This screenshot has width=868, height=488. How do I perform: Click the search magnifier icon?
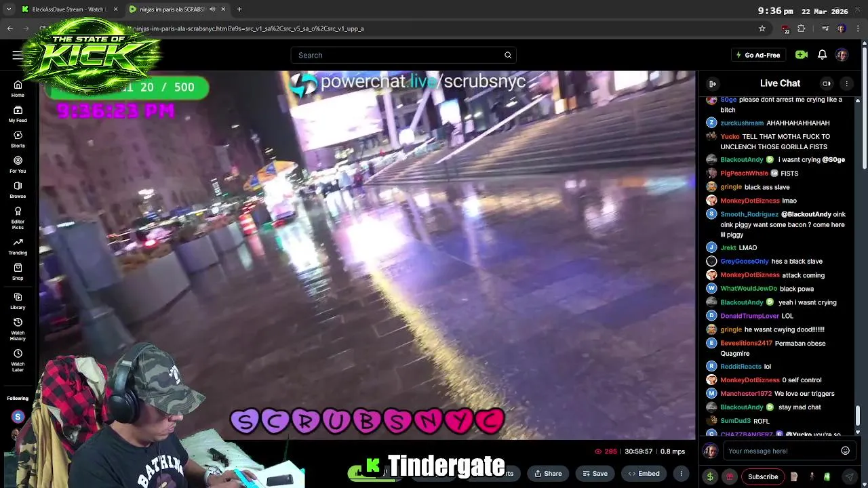click(x=507, y=55)
